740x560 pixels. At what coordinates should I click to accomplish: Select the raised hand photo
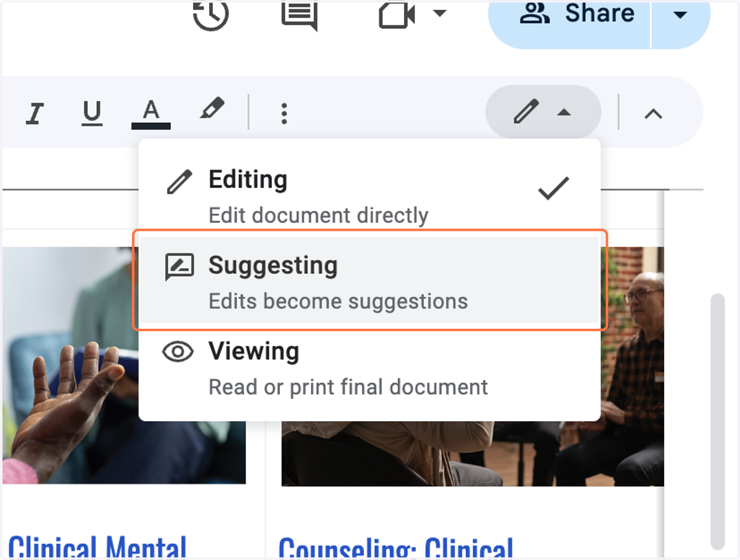tap(124, 365)
